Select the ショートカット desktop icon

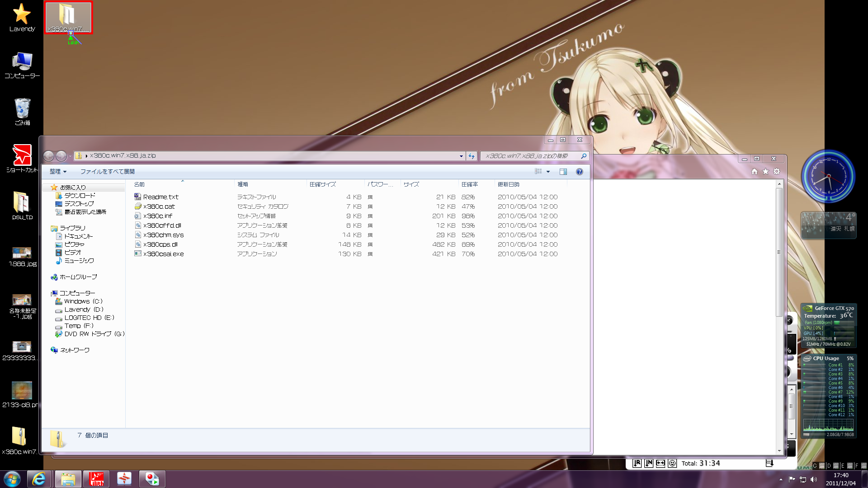22,159
